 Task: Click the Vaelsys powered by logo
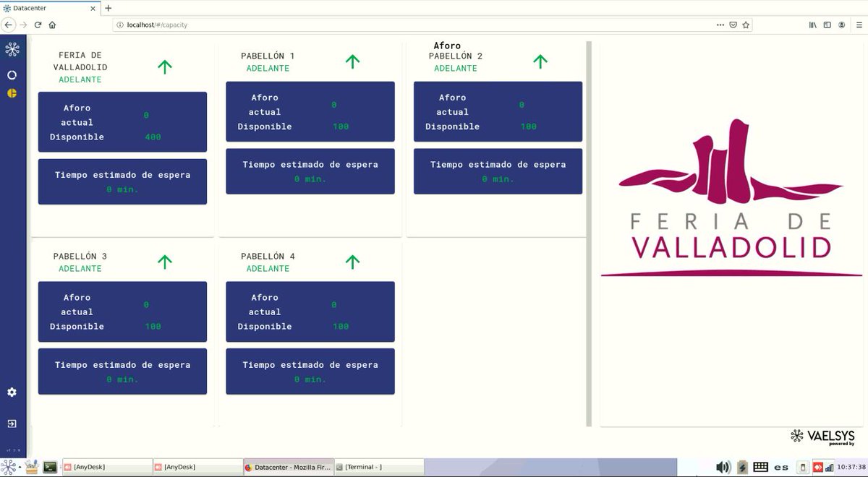[822, 437]
